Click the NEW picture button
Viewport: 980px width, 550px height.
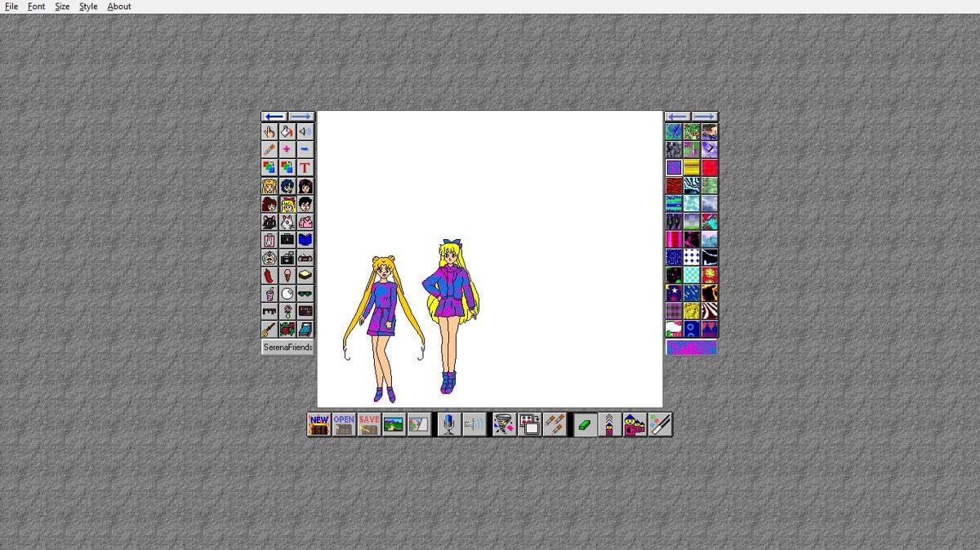click(x=318, y=424)
